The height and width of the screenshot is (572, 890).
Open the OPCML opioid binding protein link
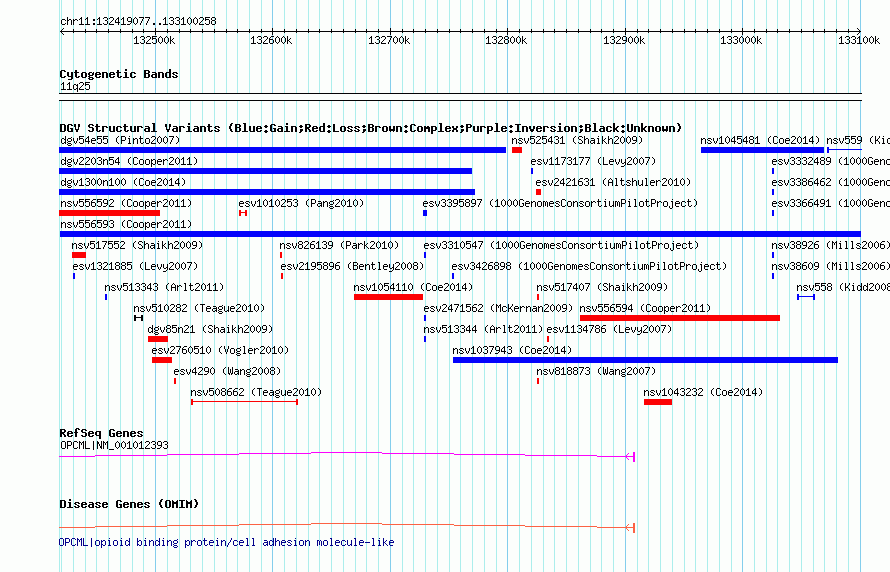226,542
